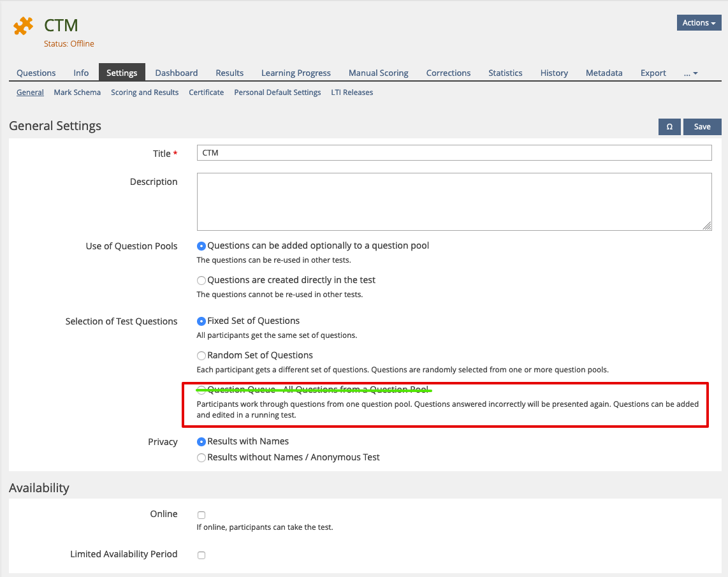
Task: Click inside the Description text area
Action: (454, 201)
